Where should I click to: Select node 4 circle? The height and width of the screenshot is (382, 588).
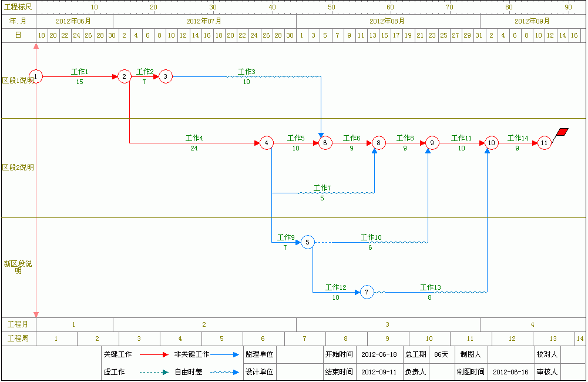267,143
